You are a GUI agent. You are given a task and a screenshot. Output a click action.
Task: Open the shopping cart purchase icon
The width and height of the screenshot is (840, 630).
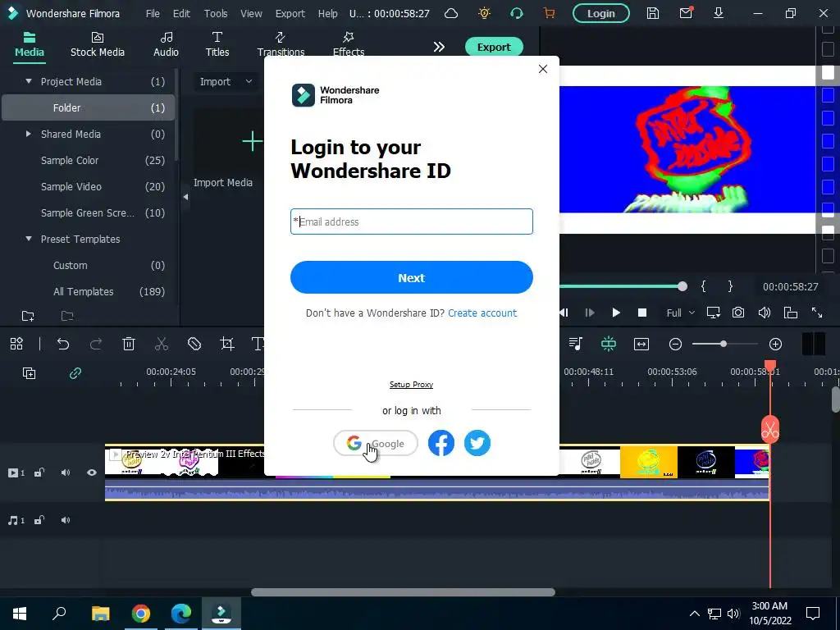pos(549,13)
